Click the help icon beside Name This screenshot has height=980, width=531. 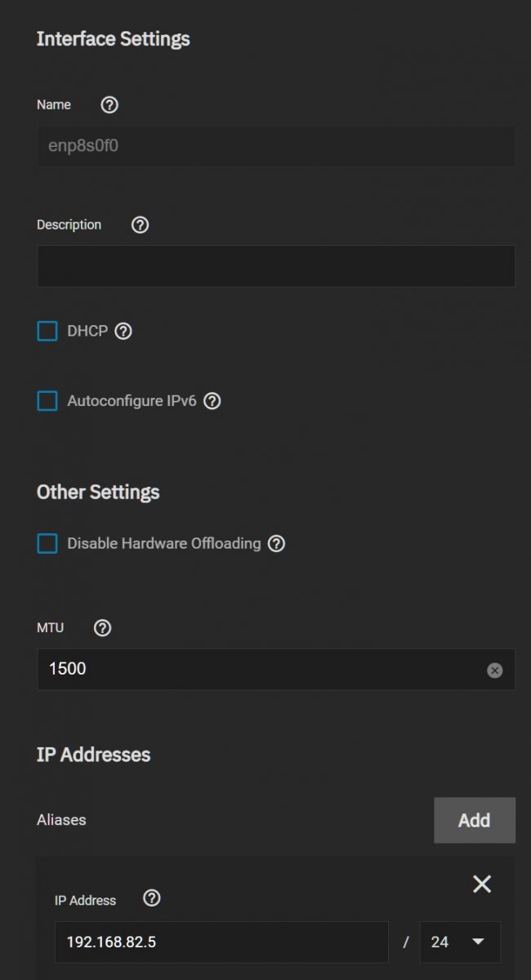click(x=109, y=105)
